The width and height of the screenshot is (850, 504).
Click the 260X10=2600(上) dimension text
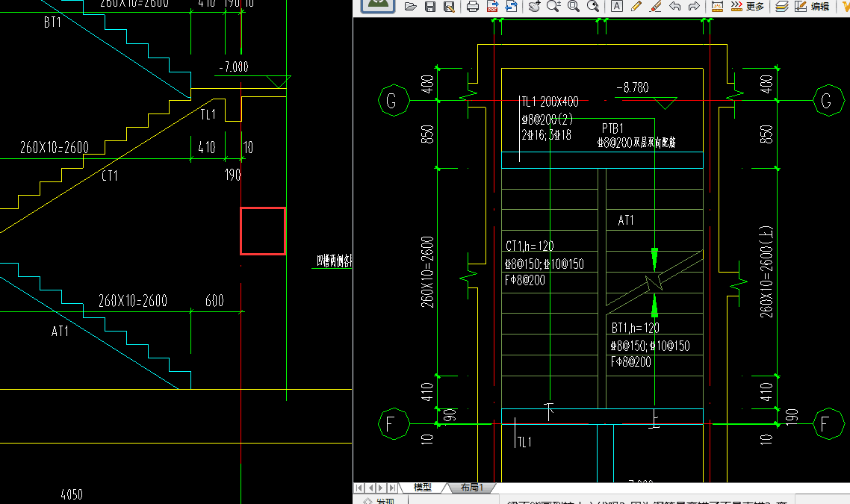pos(766,272)
